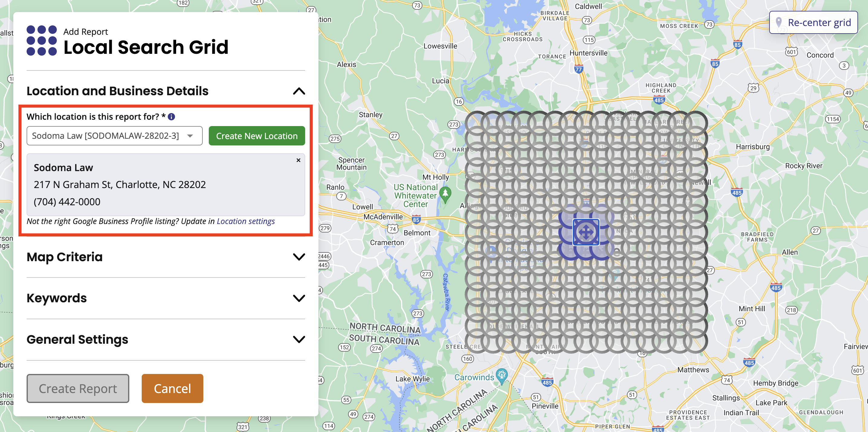
Task: Click the Sodoma Law business name
Action: (x=63, y=167)
